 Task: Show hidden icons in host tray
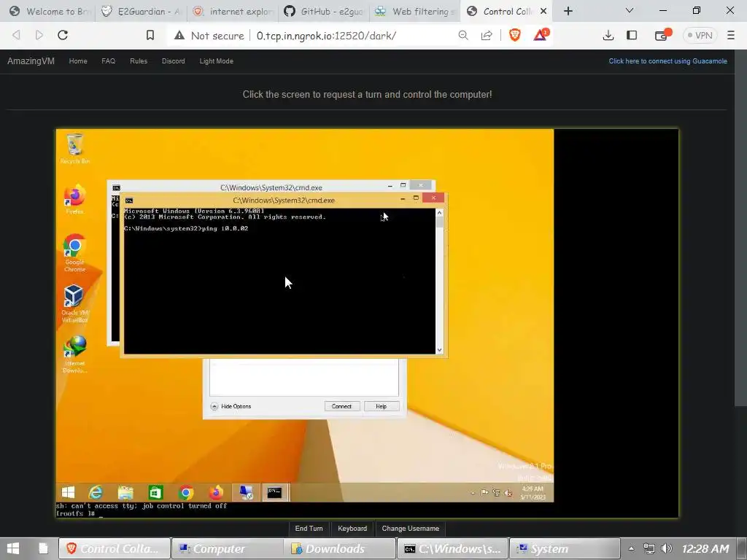click(631, 548)
